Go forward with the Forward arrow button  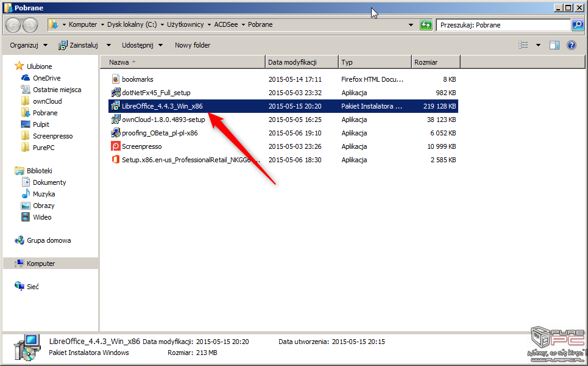[30, 25]
